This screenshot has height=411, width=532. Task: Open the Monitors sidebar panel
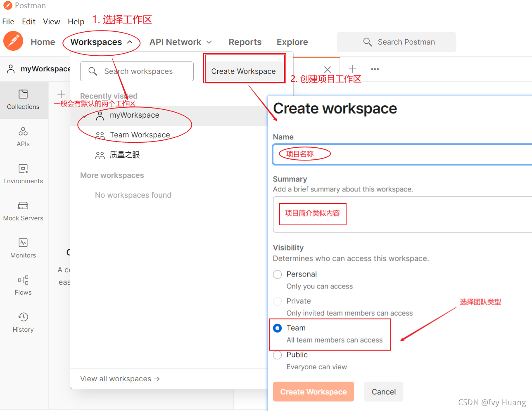tap(23, 248)
